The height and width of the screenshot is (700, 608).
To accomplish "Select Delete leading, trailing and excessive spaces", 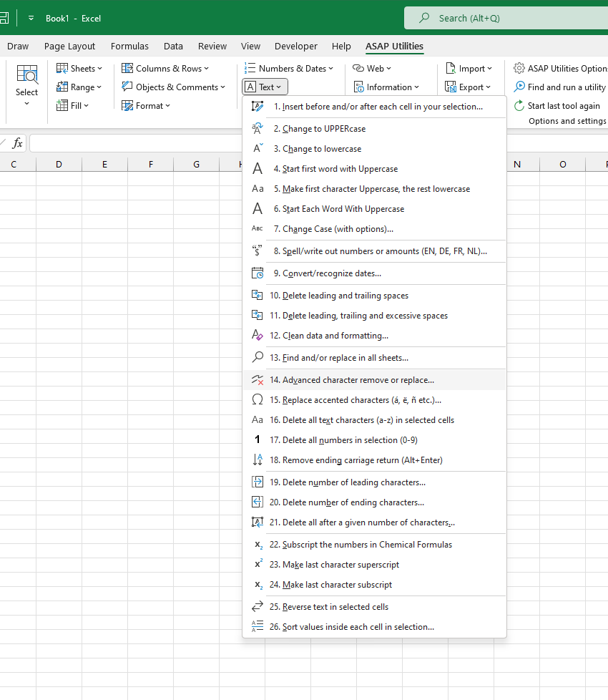I will pyautogui.click(x=374, y=316).
